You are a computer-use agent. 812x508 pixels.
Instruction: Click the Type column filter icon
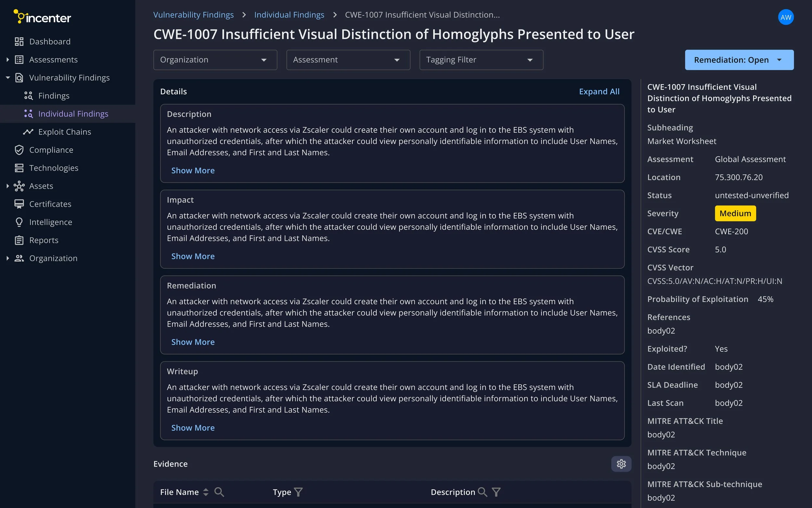(298, 492)
